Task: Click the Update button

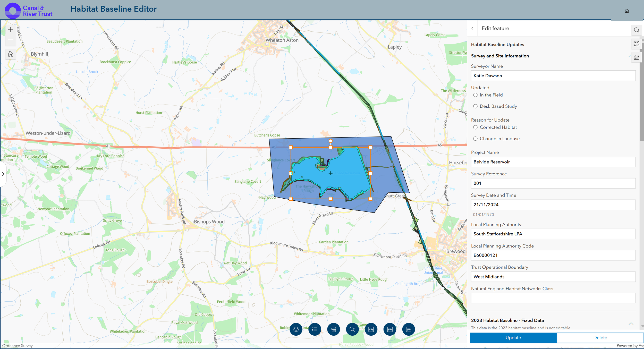Action: pos(513,338)
